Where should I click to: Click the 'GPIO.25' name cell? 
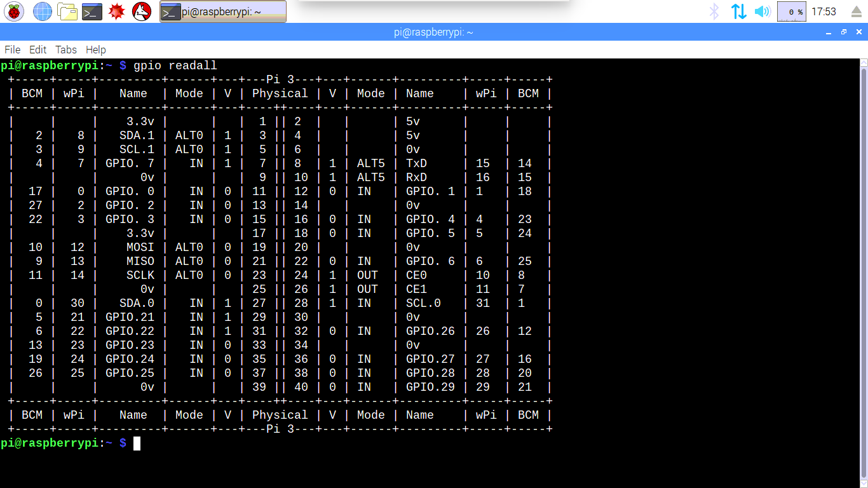pyautogui.click(x=130, y=373)
